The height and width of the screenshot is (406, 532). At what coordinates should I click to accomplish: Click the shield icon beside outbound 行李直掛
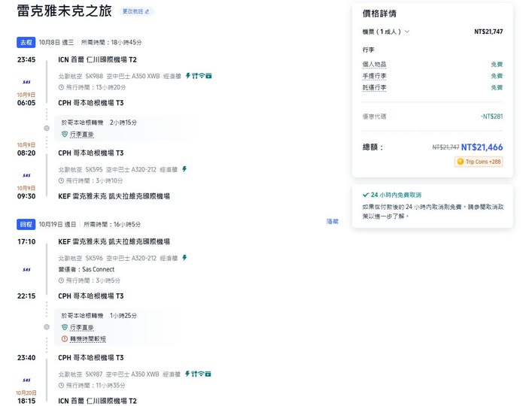click(x=65, y=135)
